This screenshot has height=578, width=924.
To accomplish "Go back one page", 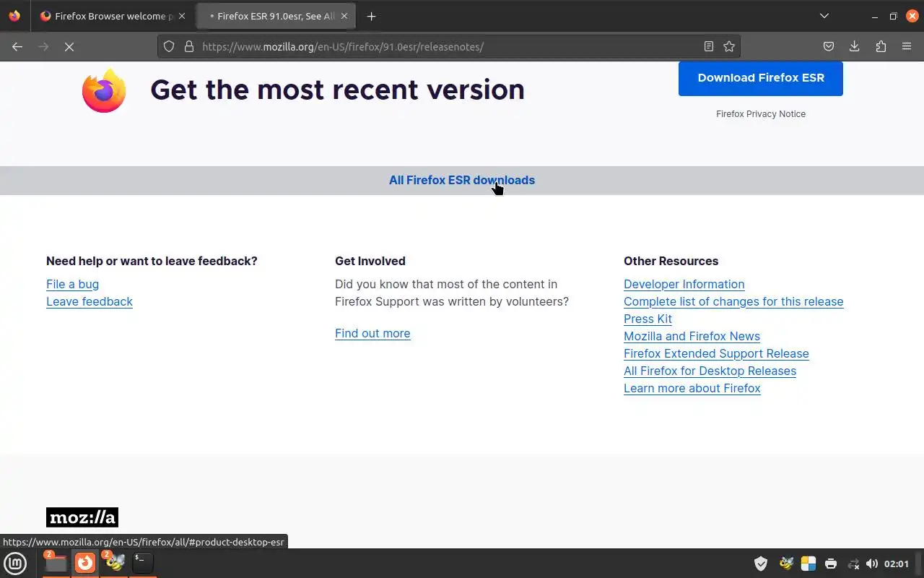I will (17, 46).
